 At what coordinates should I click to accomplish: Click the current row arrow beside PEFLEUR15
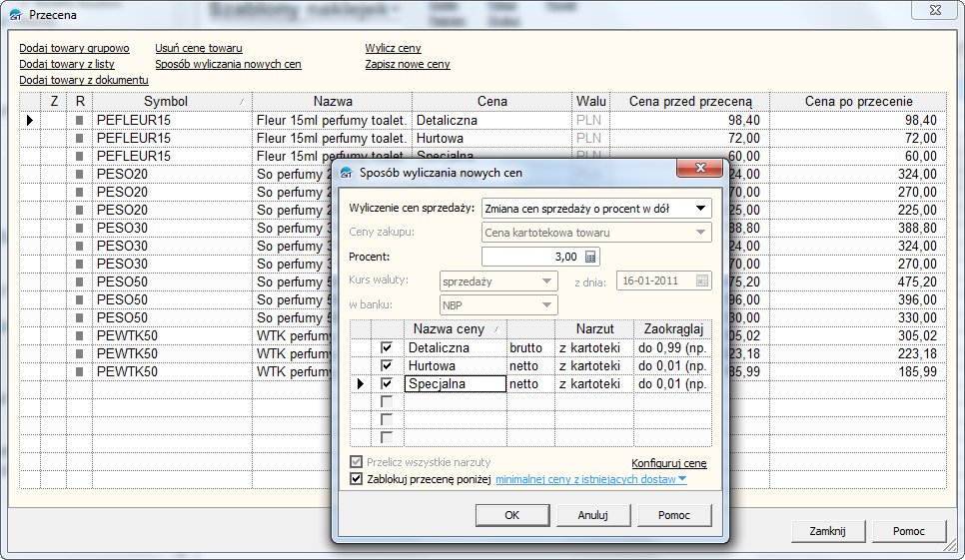click(x=29, y=120)
